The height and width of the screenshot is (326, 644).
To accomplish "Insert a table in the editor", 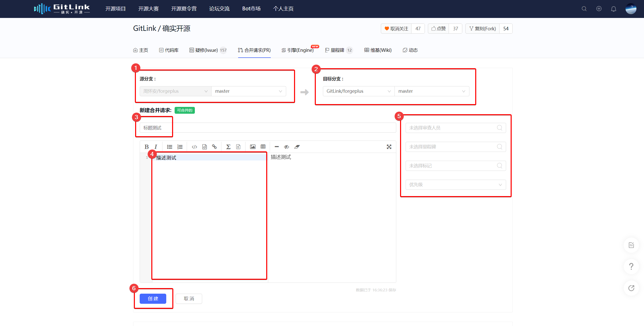I will click(x=263, y=147).
